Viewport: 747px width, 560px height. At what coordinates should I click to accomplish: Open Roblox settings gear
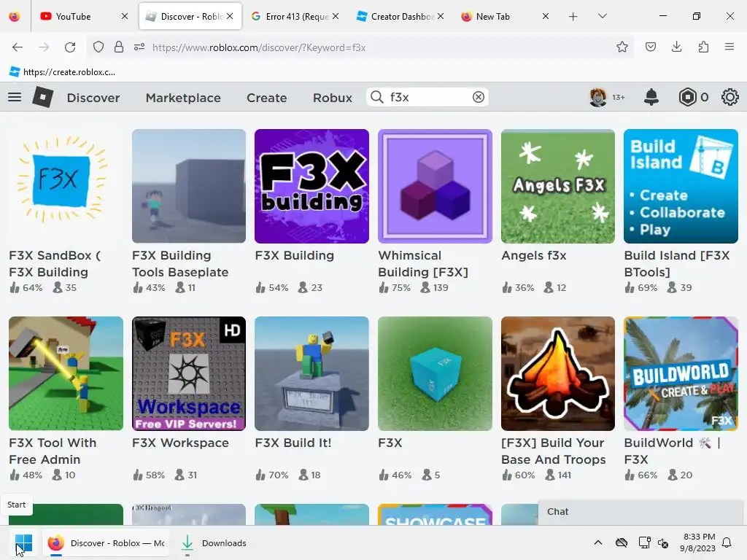[729, 97]
